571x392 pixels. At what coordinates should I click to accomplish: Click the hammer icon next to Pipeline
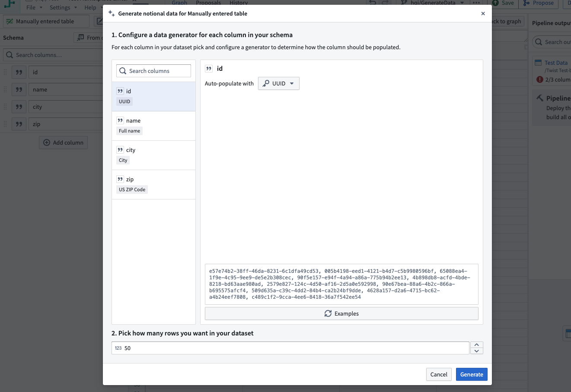coord(540,98)
